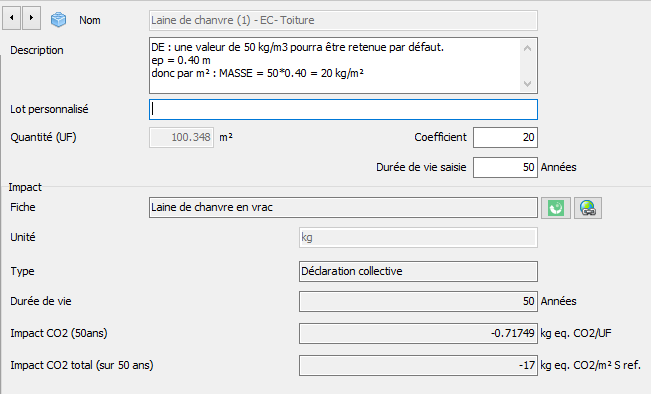The image size is (651, 394).
Task: Go to previous component with left arrow
Action: coord(12,18)
